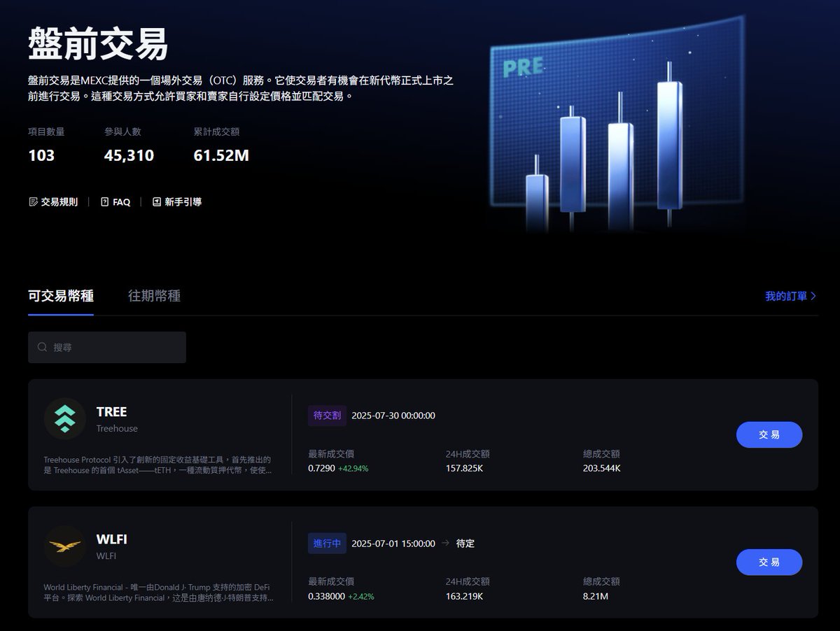Switch to the 往期幣種 tab
840x631 pixels.
point(155,296)
